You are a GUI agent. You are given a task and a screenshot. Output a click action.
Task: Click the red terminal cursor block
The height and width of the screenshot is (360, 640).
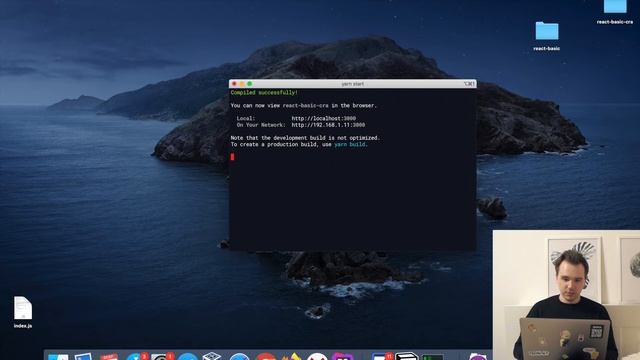pos(233,157)
